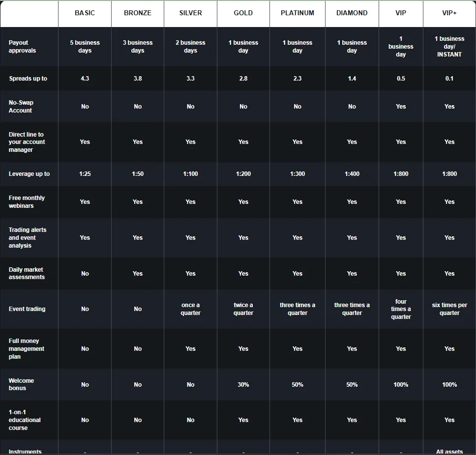Click the Event trading row label

point(27,309)
